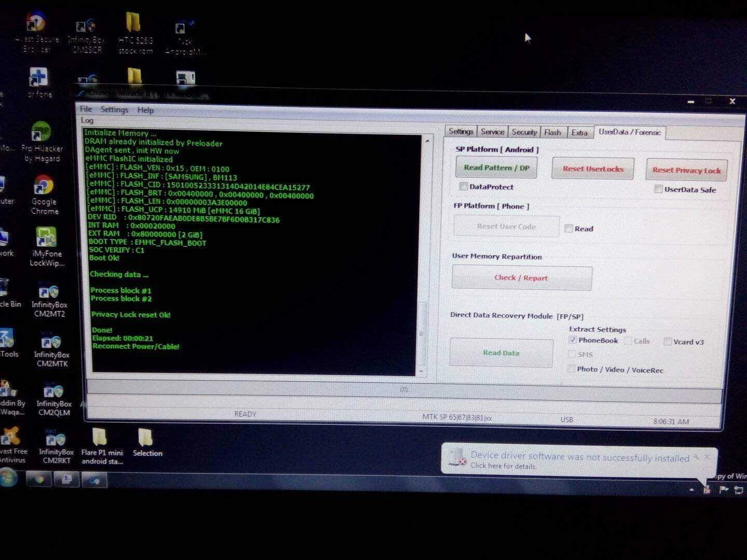
Task: Open the HTC 526G stock rom folder
Action: tap(135, 33)
